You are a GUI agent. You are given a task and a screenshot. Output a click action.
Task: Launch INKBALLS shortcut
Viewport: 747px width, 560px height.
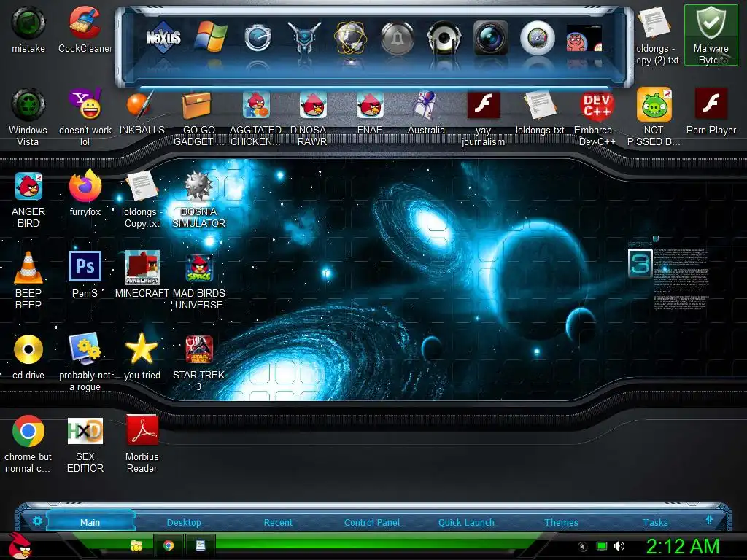[x=142, y=112]
